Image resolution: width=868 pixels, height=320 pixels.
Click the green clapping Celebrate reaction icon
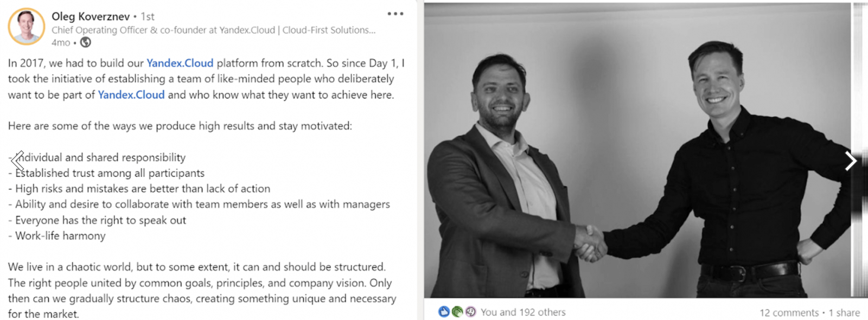pos(457,312)
